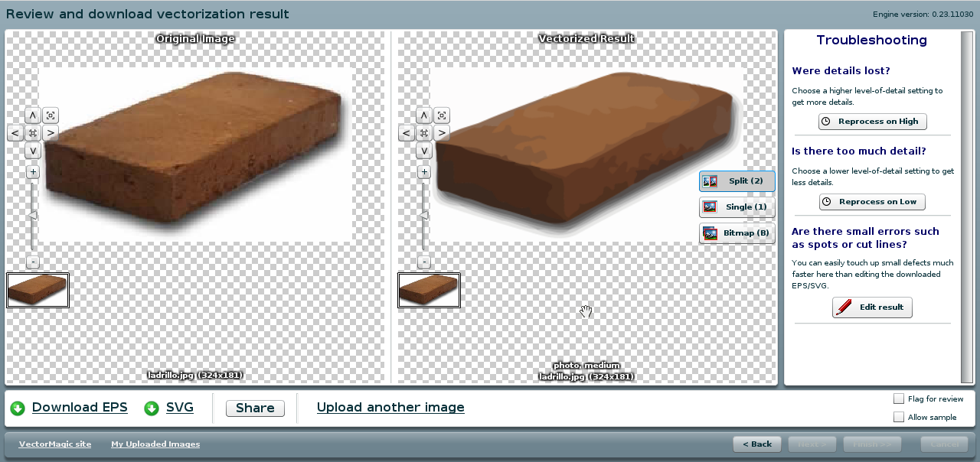Switch to Single (1) view mode
Viewport: 980px width, 462px height.
coord(737,207)
